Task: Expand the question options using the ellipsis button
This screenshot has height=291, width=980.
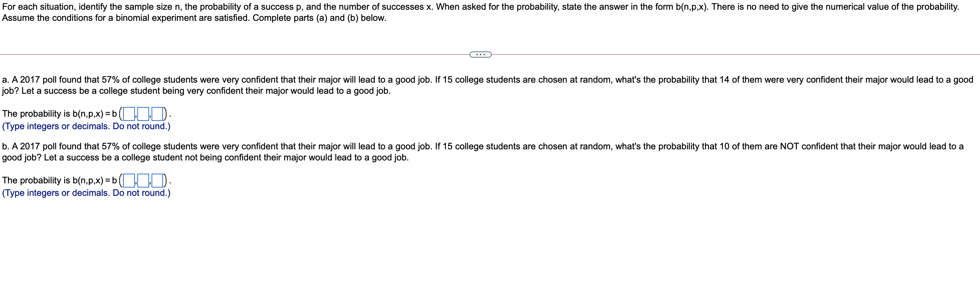Action: coord(480,55)
